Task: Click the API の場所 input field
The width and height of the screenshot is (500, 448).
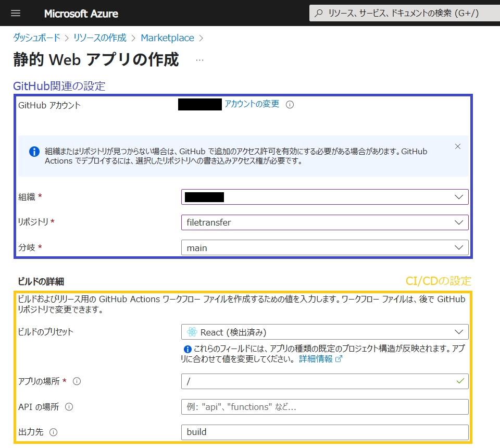Action: coord(324,406)
